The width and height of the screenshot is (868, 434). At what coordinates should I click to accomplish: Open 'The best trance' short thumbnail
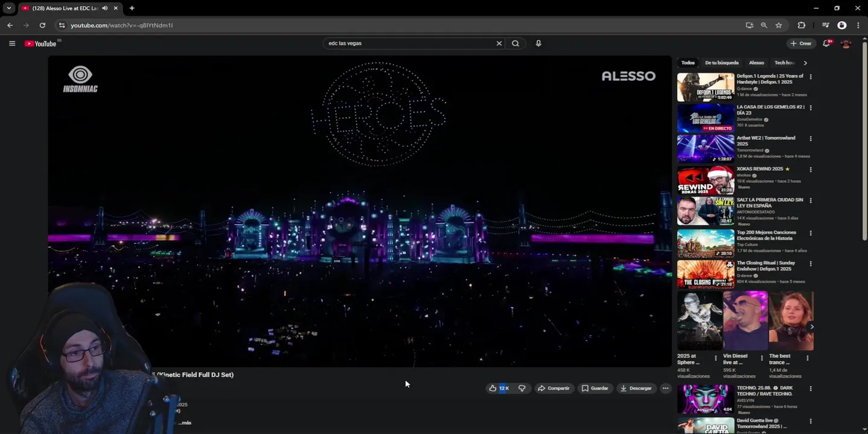click(791, 320)
